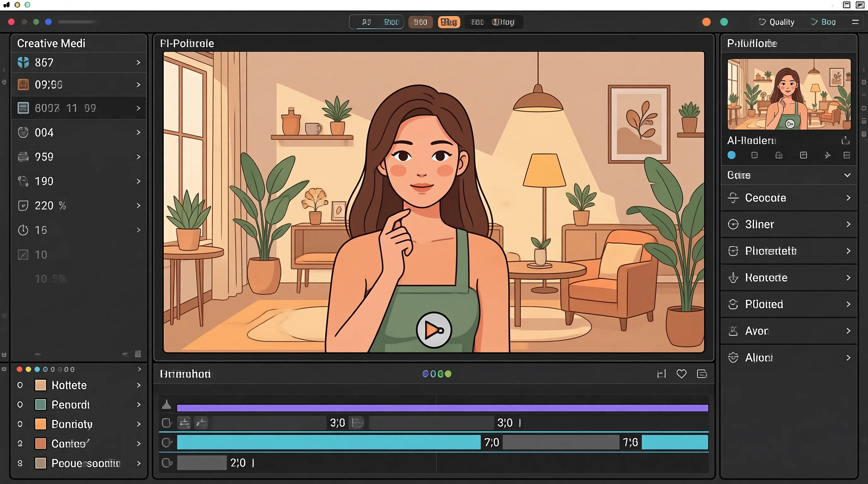Expand the 867 row chevron
Screen dimensions: 868x484
tap(138, 62)
